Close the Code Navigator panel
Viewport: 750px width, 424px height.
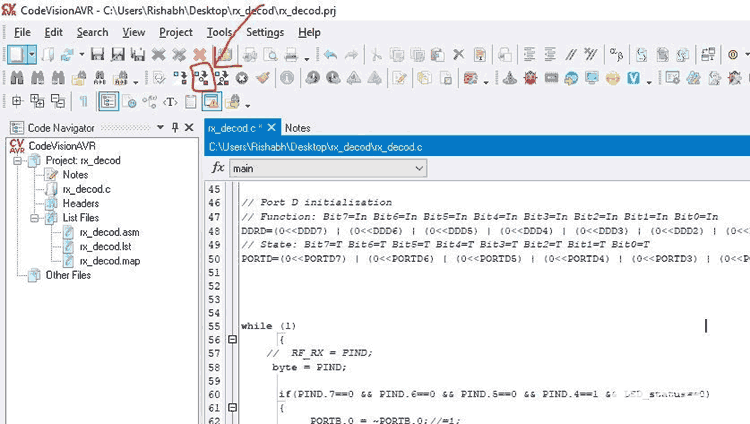tap(189, 127)
